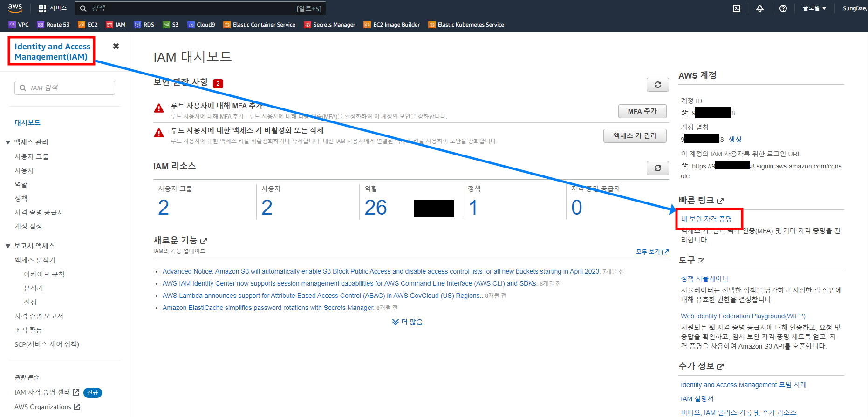Open the SungDae account menu
The width and height of the screenshot is (868, 417).
[x=854, y=8]
